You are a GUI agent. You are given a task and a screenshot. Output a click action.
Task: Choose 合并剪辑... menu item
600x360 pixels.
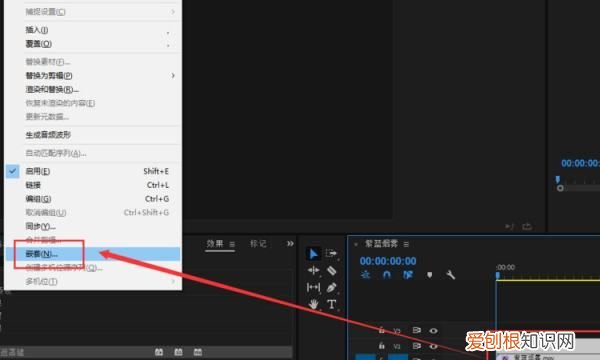[x=92, y=240]
